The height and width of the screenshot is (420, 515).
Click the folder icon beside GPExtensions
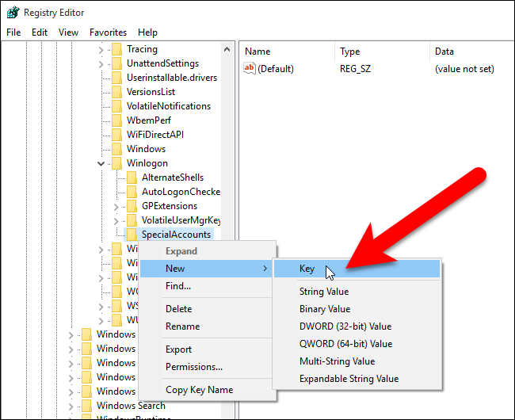(132, 206)
